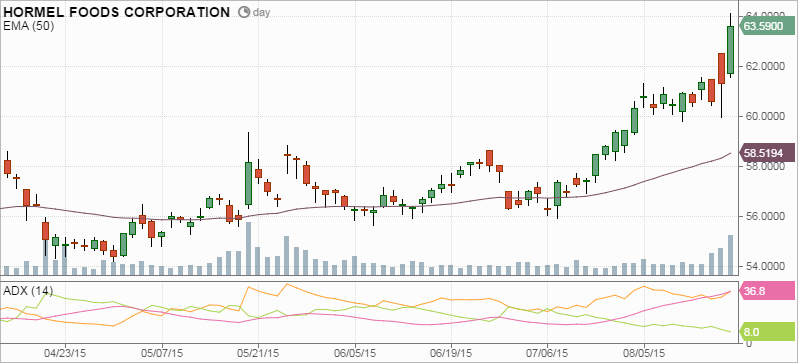Click the clock icon beside 'day'
Screen dimensions: 798x363
[244, 12]
